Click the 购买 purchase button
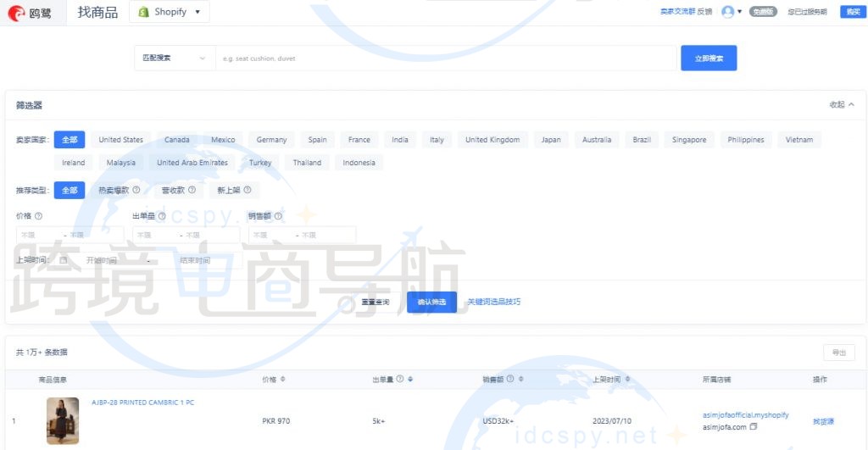868x450 pixels. tap(853, 12)
